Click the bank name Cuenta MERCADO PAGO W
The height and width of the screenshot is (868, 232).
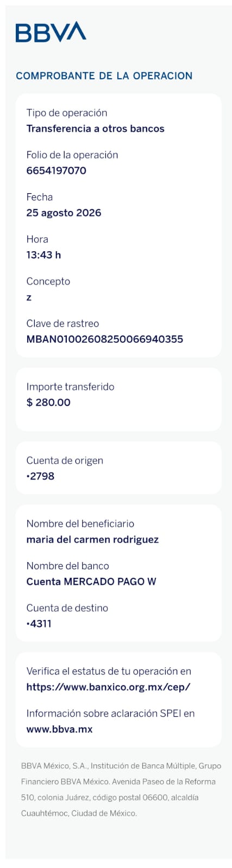click(x=91, y=582)
